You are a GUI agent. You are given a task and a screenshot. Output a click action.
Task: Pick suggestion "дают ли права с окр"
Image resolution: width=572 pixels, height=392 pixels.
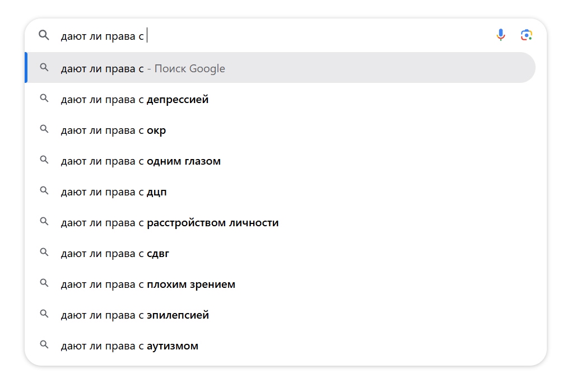pos(113,130)
